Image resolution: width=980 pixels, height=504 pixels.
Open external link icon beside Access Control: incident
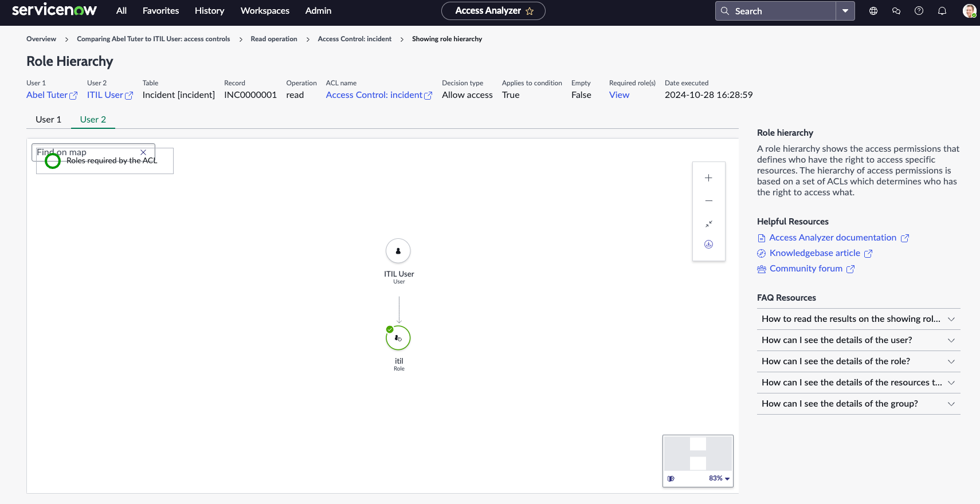point(428,96)
